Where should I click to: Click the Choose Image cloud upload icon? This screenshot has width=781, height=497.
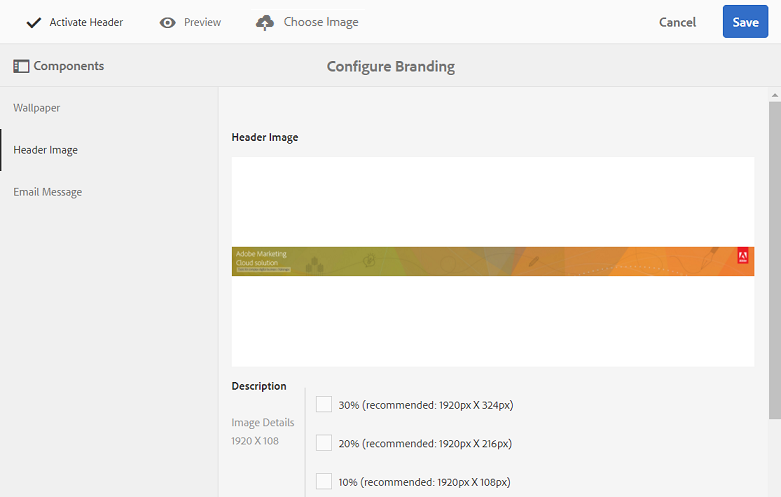tap(264, 22)
